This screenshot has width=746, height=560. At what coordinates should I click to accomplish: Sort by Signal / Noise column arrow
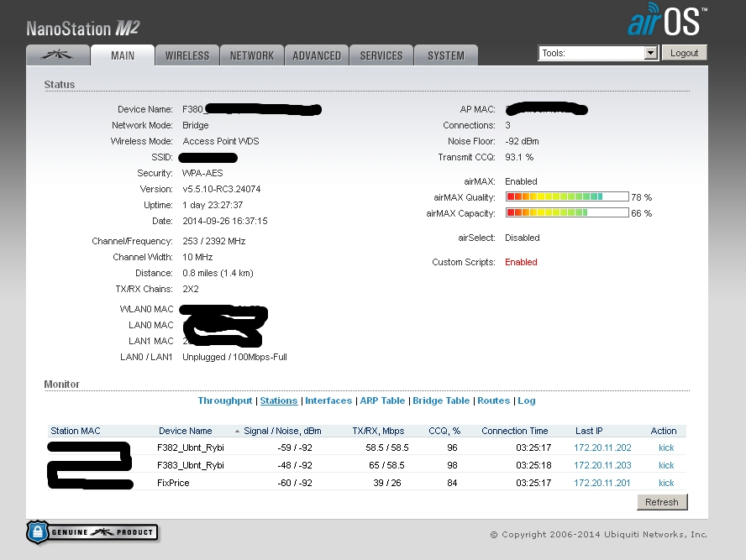tap(237, 432)
